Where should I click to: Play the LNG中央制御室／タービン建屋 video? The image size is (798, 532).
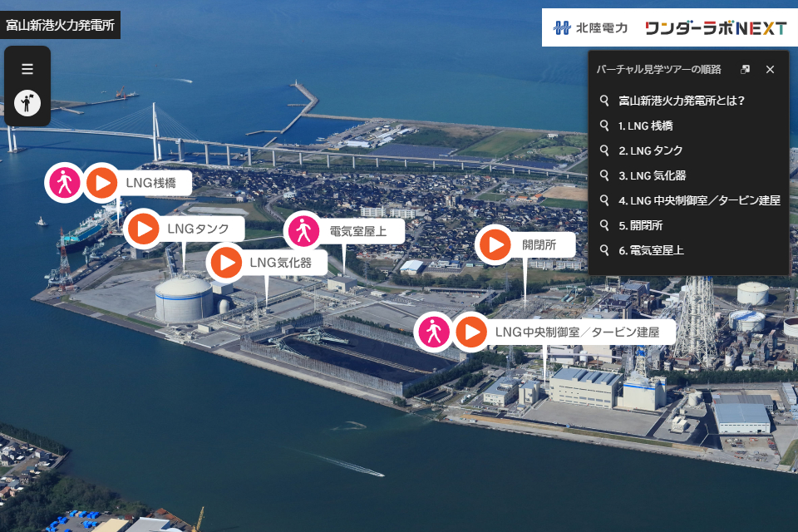point(471,332)
